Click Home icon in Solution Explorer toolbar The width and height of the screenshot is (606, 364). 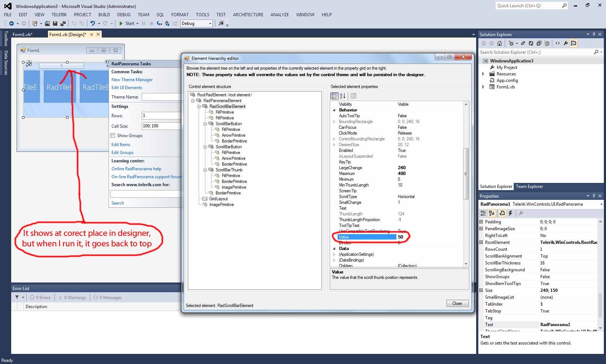click(500, 43)
